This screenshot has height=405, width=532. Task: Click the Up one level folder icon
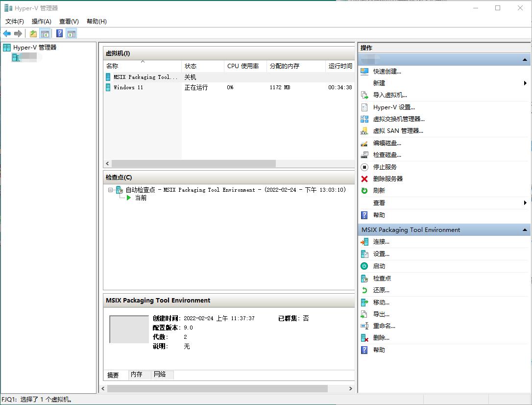point(33,33)
